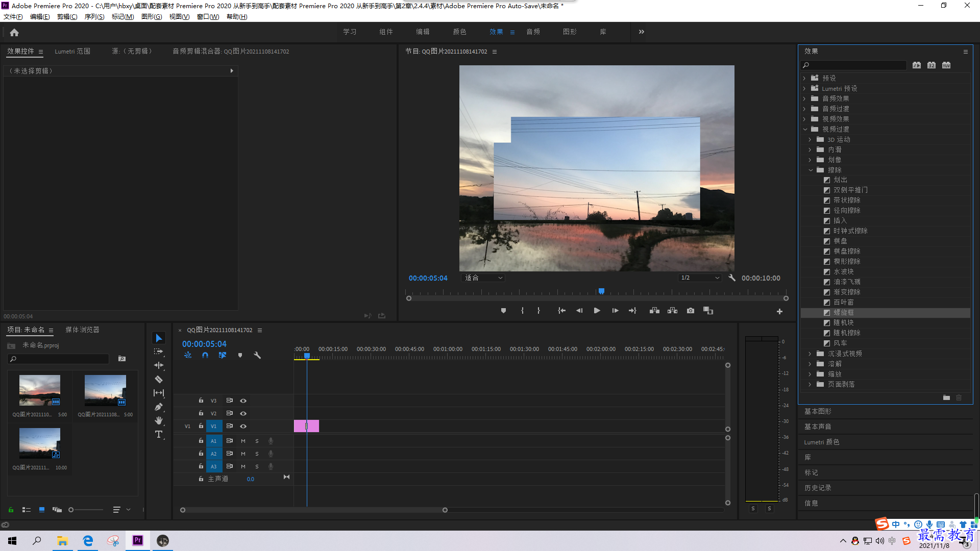The image size is (980, 551).
Task: Mute audio track A3
Action: [243, 466]
